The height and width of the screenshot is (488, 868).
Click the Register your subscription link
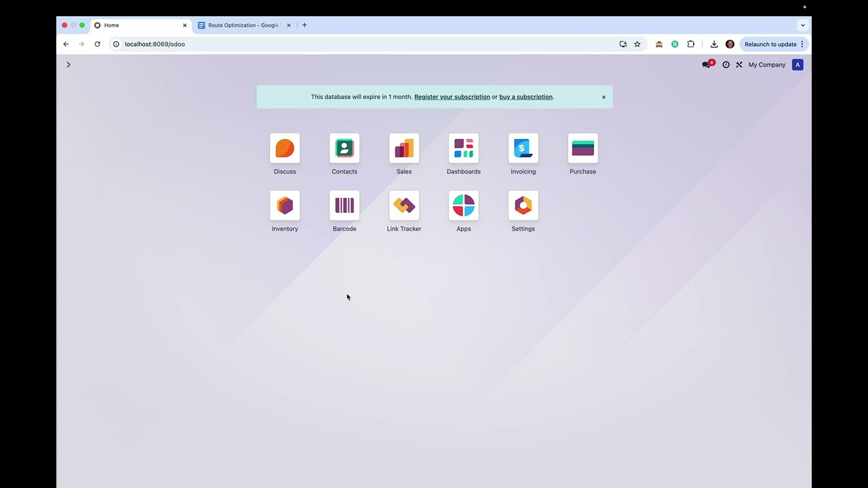[452, 97]
